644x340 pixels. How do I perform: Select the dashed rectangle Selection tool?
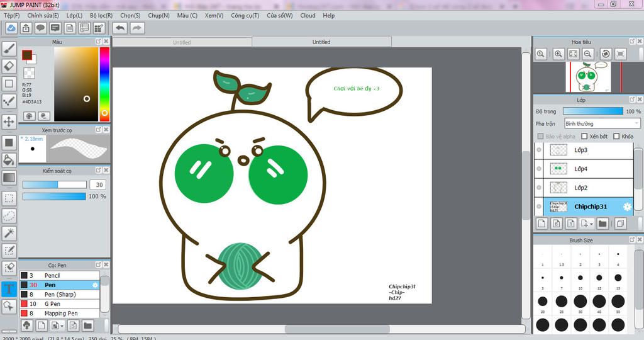[9, 198]
